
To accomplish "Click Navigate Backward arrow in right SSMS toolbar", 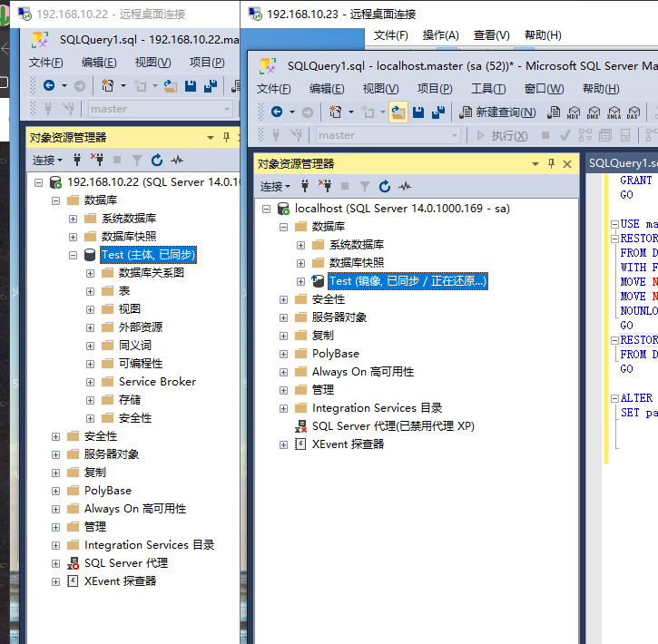I will [x=277, y=112].
